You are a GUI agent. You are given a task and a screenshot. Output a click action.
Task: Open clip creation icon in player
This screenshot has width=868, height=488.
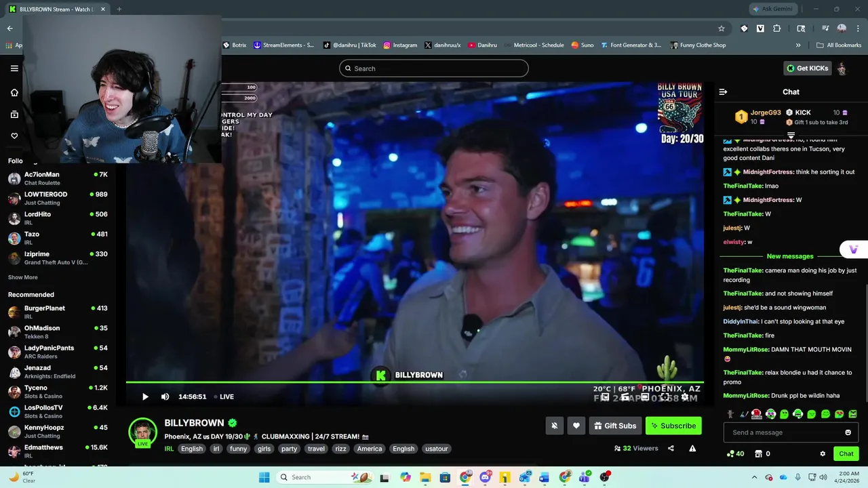click(x=625, y=396)
